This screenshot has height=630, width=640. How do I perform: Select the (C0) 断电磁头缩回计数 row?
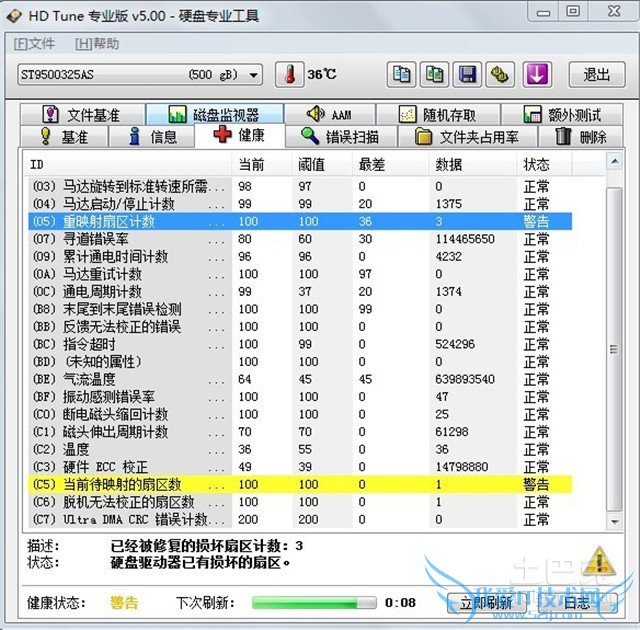pos(300,415)
